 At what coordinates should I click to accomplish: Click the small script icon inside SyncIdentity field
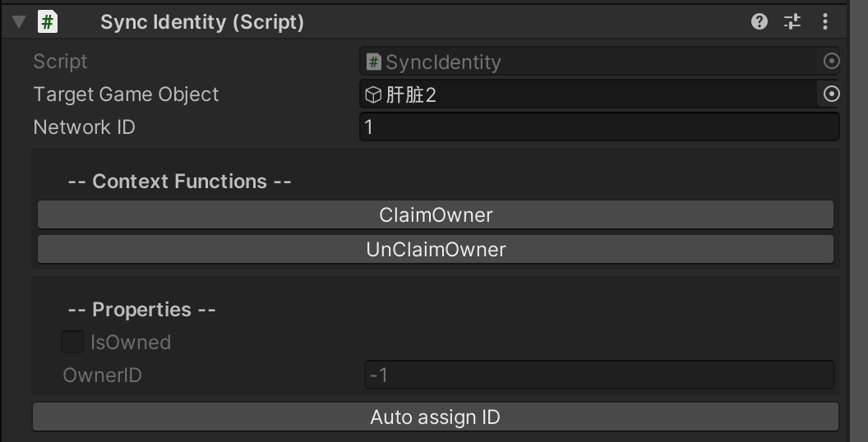[x=374, y=62]
